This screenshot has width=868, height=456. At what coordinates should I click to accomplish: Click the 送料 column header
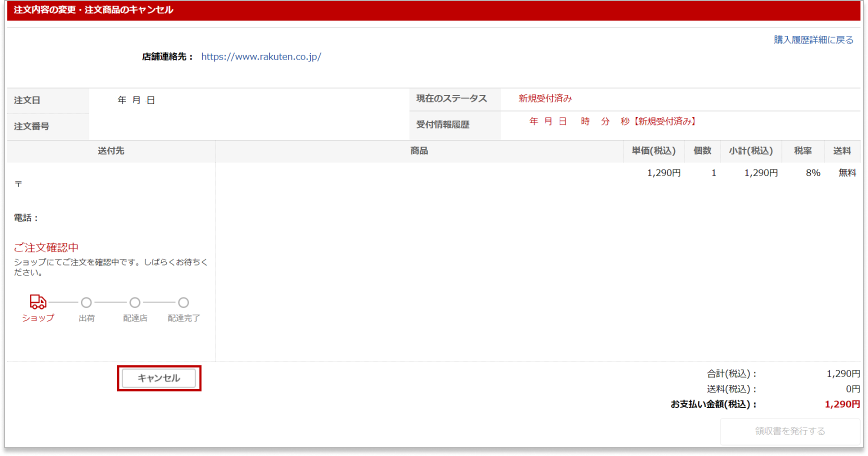842,151
